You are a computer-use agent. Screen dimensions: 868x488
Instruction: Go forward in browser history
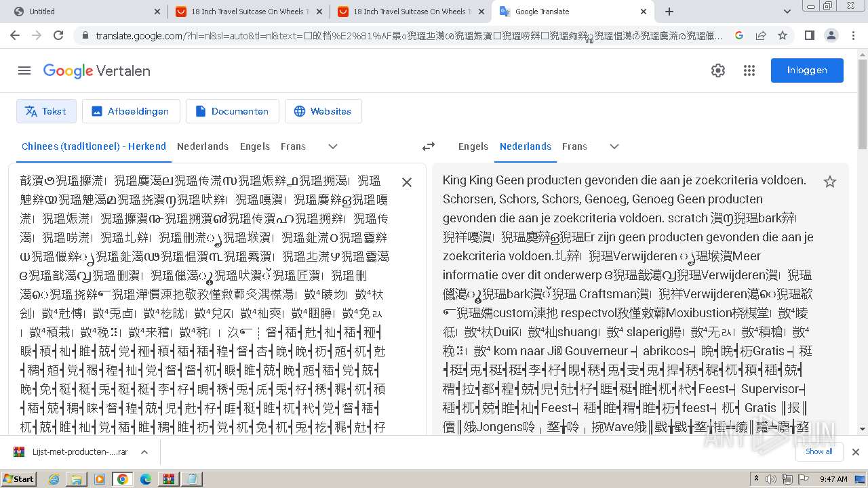tap(37, 35)
